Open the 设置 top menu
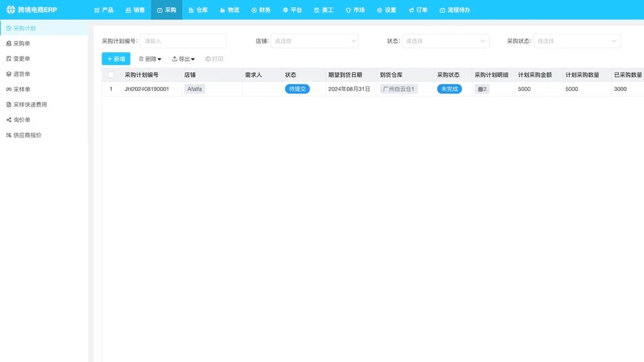The image size is (644, 362). (x=386, y=10)
